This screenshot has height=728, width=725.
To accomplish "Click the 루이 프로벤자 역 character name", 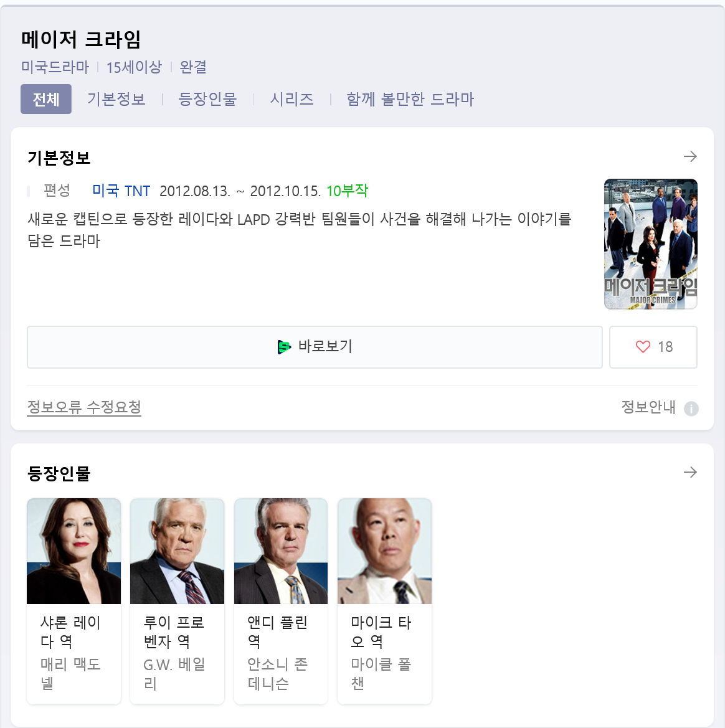I will (174, 632).
